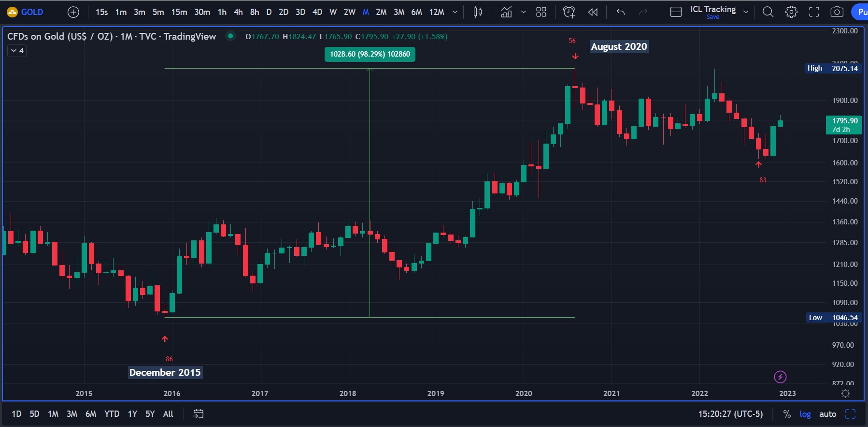This screenshot has height=427, width=868.
Task: Click the High 2075.14 price label
Action: (833, 68)
